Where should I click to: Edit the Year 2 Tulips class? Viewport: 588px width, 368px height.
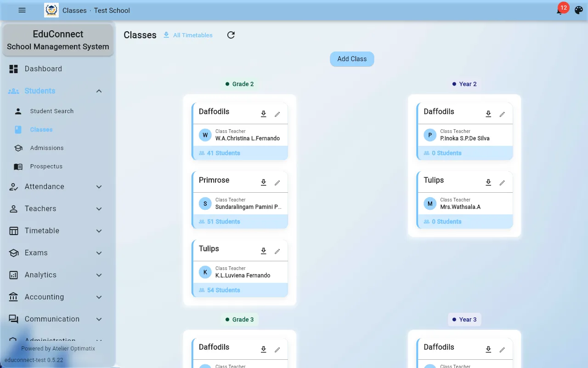[503, 183]
